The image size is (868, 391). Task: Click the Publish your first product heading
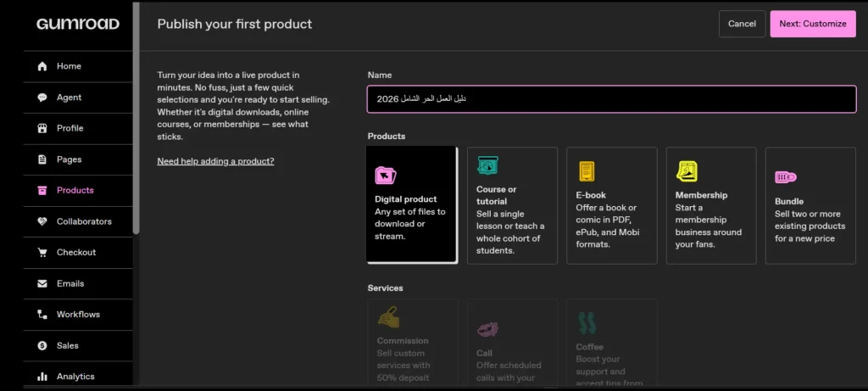pos(235,24)
